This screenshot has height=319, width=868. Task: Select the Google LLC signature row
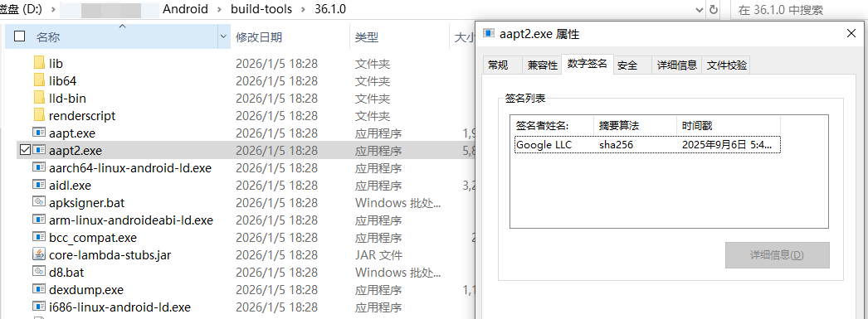click(x=647, y=145)
